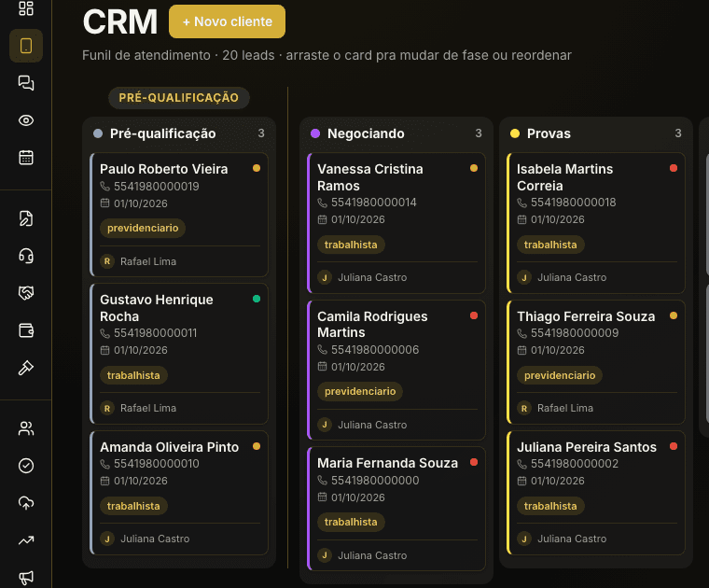Click previdenciario tag on Thiago Ferreira Souza card
Viewport: 709px width, 588px height.
(560, 375)
